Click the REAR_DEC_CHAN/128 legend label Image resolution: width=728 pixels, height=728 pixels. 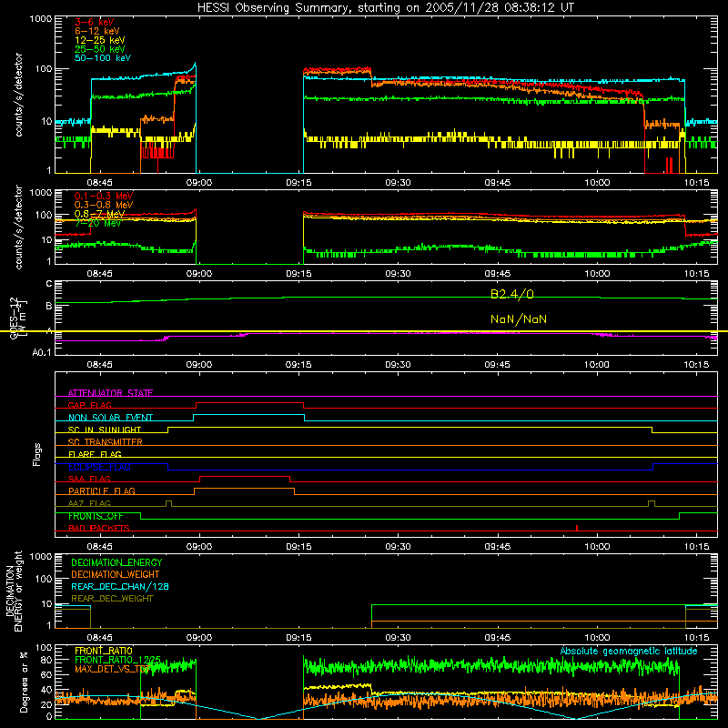120,586
